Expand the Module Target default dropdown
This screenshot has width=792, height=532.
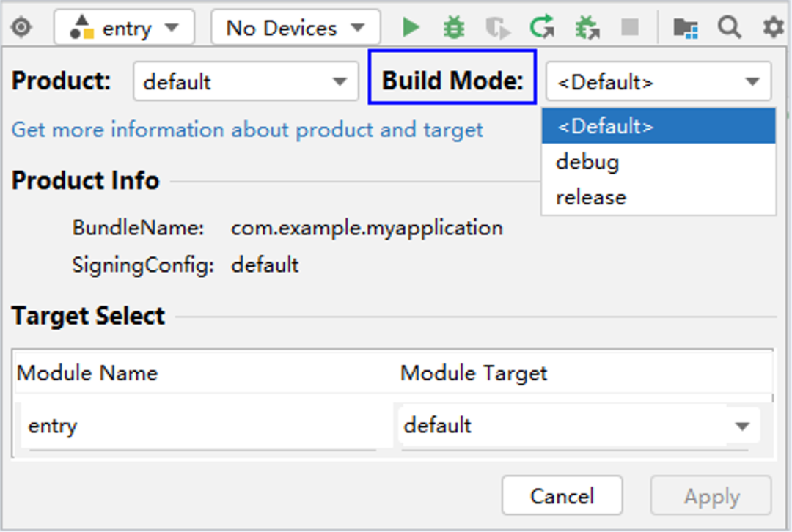point(579,426)
